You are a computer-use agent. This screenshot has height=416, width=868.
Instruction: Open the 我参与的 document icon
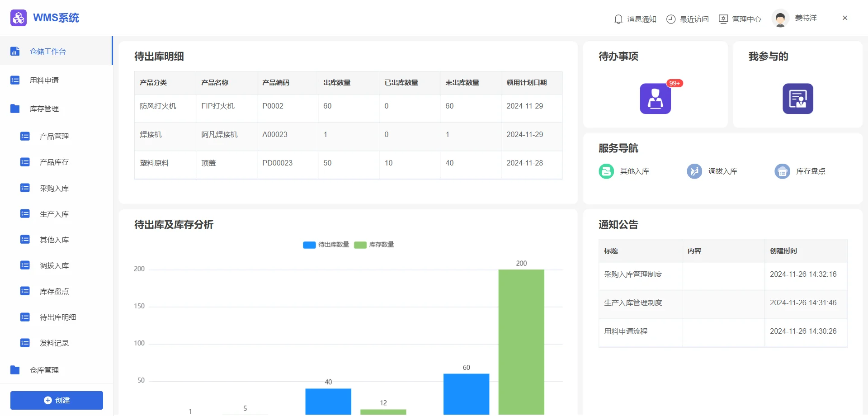(798, 99)
